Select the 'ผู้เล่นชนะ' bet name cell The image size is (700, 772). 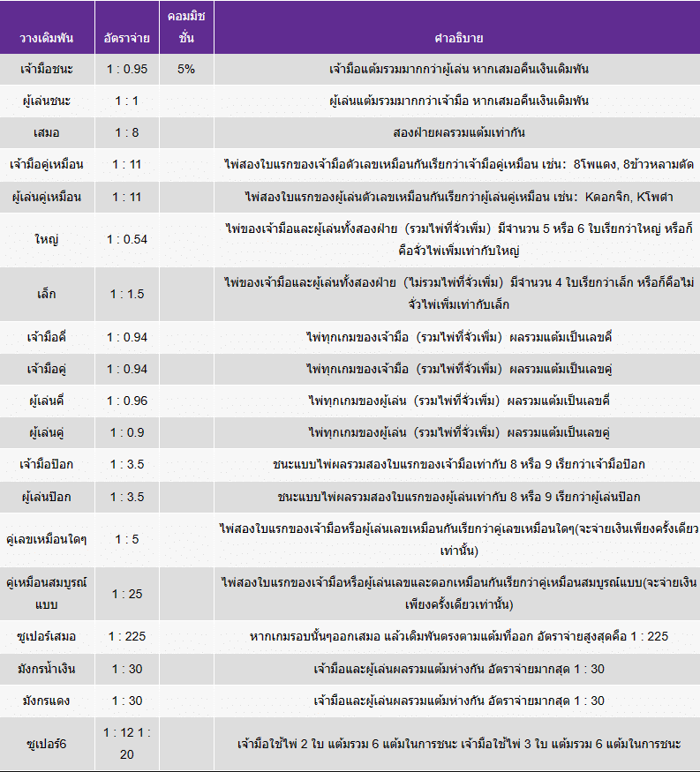point(47,101)
